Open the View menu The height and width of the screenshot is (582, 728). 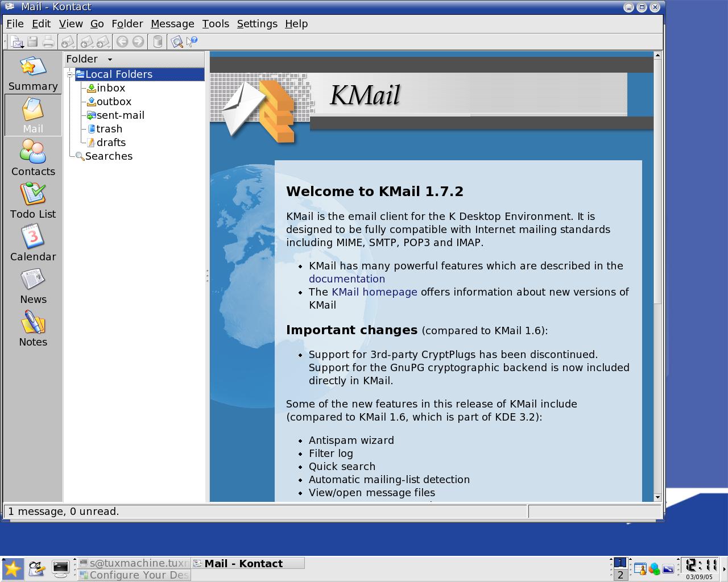(71, 24)
